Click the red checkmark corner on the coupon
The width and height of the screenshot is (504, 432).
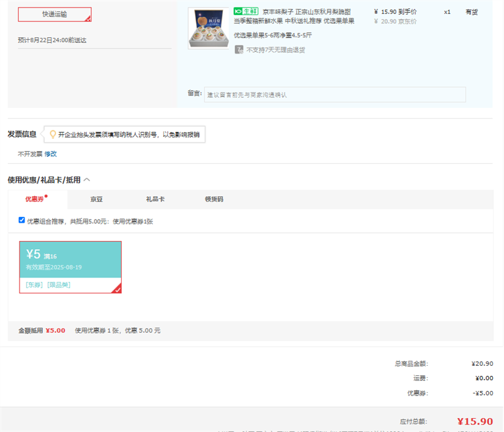click(x=117, y=289)
